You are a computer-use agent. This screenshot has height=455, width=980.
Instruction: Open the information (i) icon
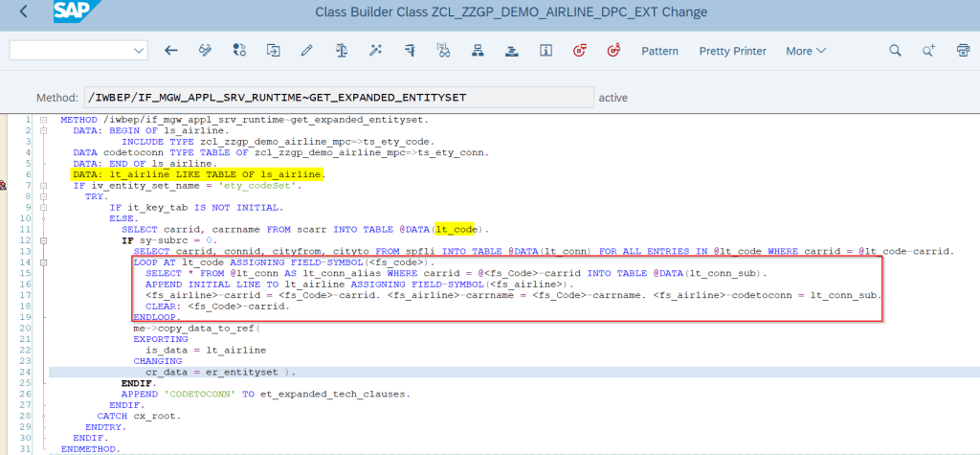[546, 51]
